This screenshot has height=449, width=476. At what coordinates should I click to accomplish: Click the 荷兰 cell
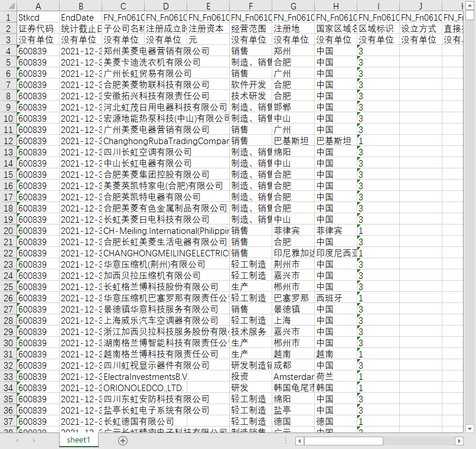tap(336, 377)
